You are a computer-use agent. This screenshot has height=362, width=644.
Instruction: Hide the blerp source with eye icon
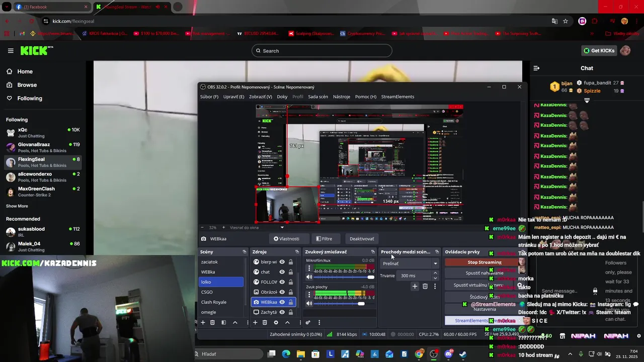coord(282,262)
